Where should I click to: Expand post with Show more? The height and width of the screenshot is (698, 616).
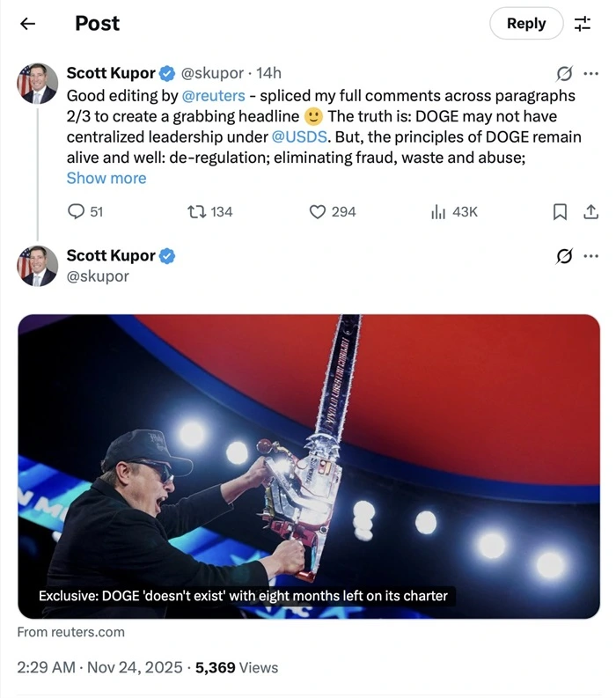click(106, 178)
